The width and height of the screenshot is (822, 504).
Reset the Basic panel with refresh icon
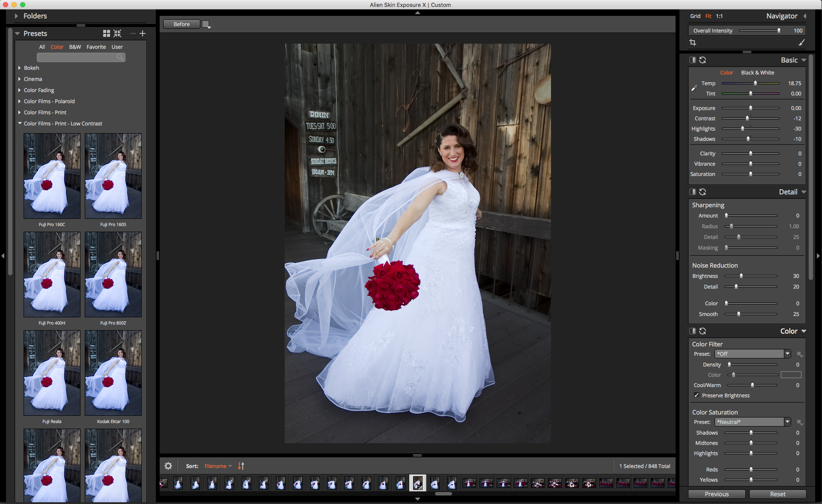[703, 60]
